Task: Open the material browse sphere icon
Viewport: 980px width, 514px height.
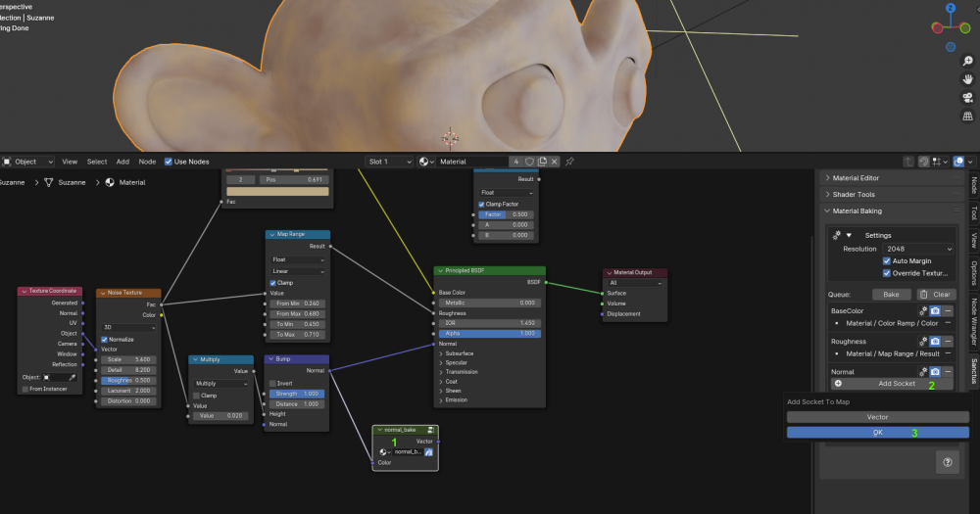Action: (x=426, y=162)
